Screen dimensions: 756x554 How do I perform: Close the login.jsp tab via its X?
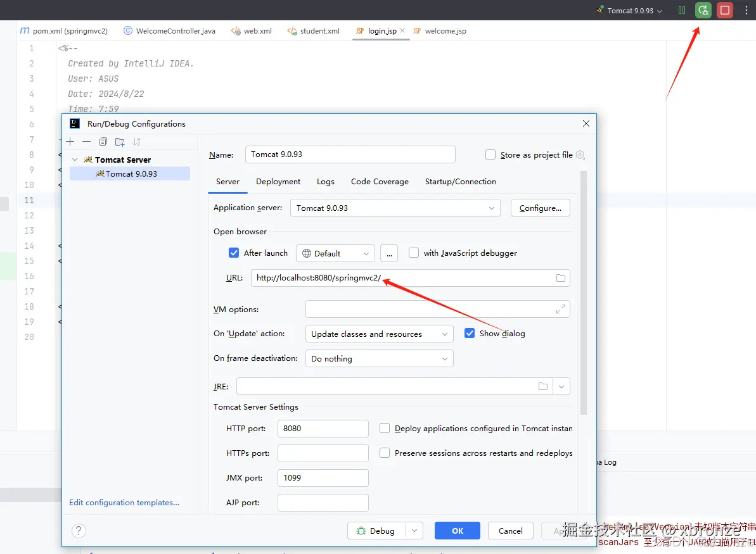click(x=402, y=30)
